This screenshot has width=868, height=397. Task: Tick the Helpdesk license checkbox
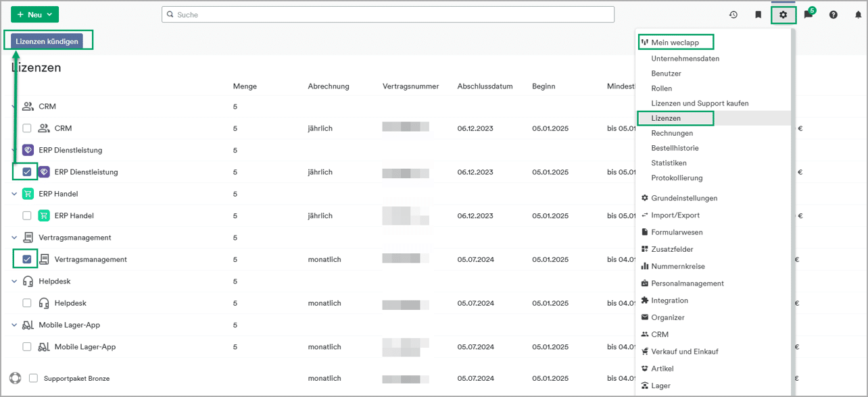click(27, 303)
